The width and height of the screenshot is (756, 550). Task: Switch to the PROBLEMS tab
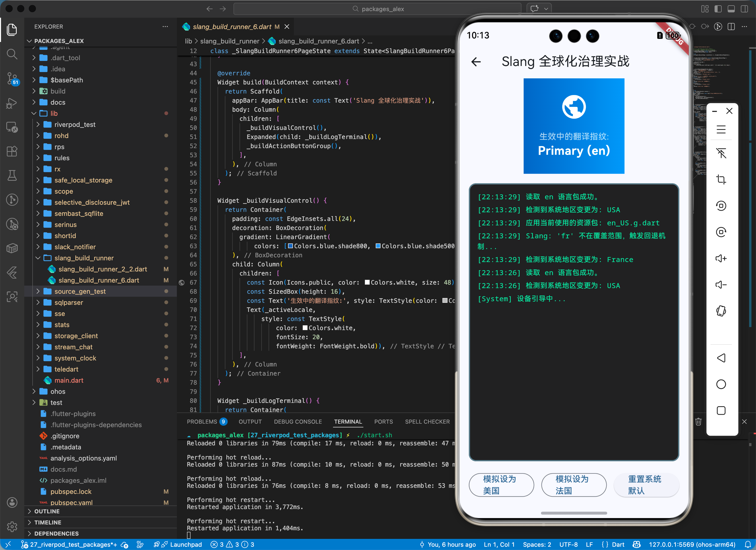(x=202, y=422)
